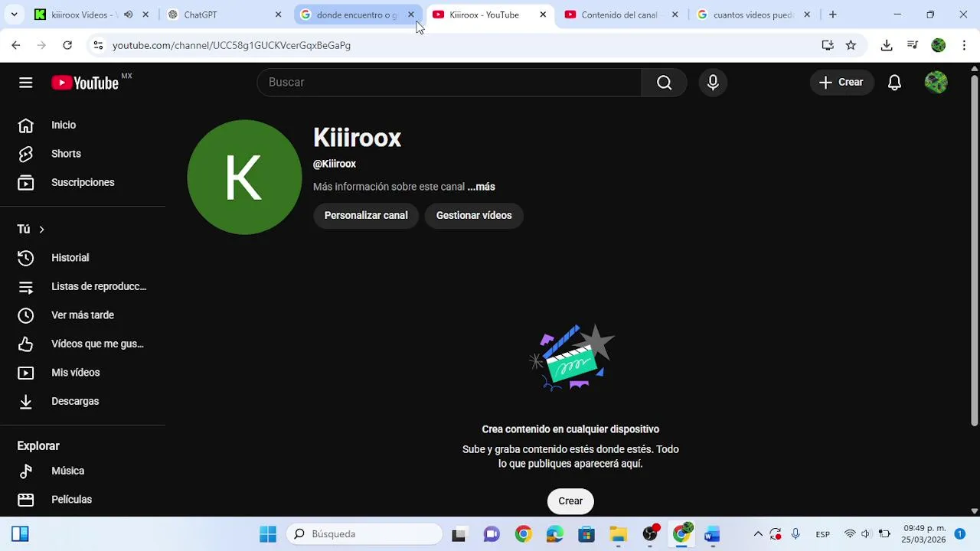980x551 pixels.
Task: Click the Crear button in the header
Action: click(841, 83)
